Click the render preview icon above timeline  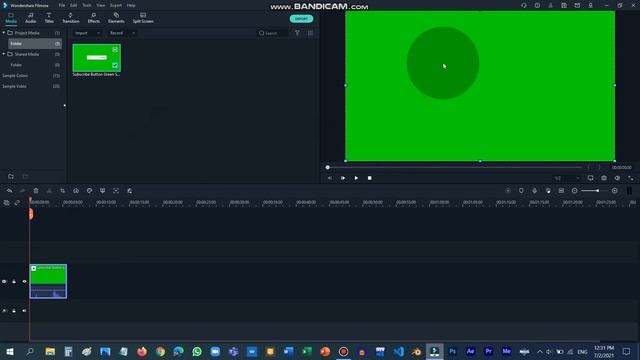[x=508, y=191]
